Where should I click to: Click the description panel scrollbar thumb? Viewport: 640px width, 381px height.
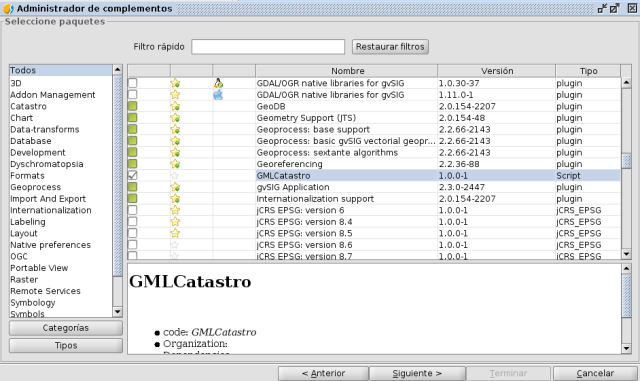(626, 295)
